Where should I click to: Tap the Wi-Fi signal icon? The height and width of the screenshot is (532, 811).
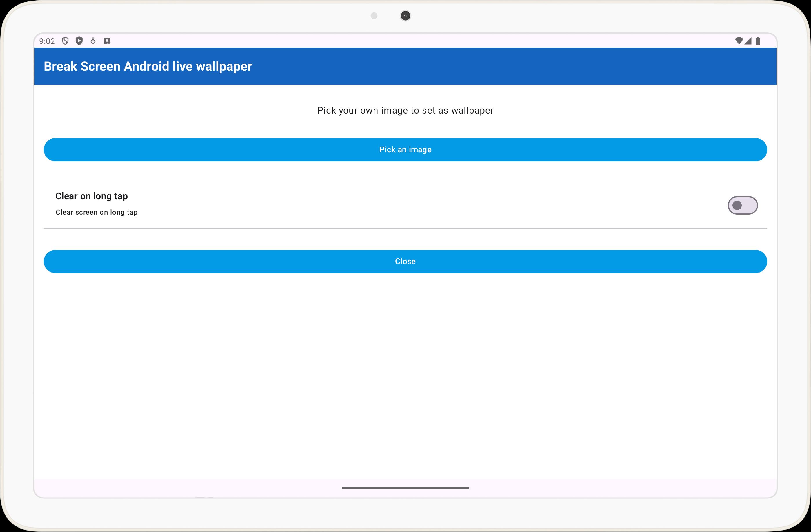739,41
